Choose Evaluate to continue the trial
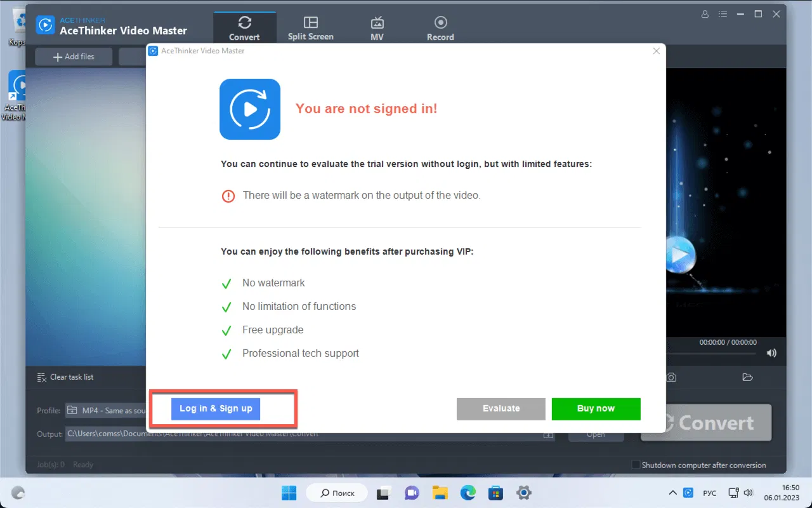 pyautogui.click(x=501, y=409)
